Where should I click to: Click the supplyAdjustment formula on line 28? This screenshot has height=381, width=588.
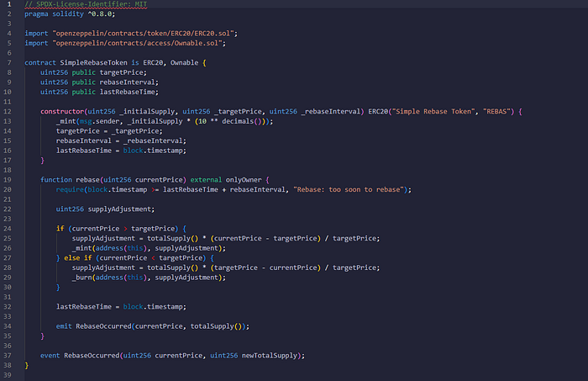pos(226,267)
